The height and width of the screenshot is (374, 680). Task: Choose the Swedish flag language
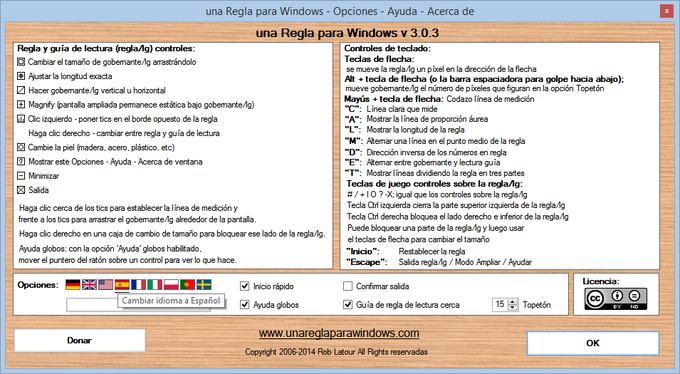(x=204, y=285)
